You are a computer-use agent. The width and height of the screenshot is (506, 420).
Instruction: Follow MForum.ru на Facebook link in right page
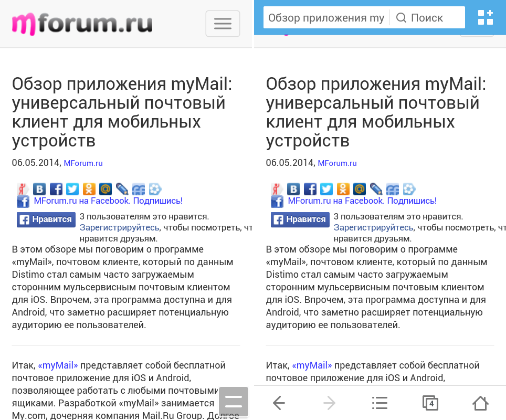(362, 201)
